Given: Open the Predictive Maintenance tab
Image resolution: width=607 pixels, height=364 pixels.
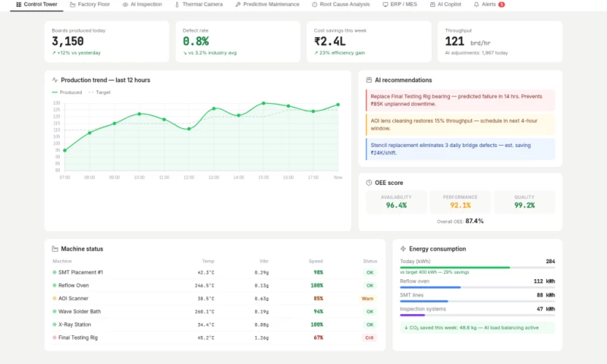Looking at the screenshot, I should coord(267,5).
